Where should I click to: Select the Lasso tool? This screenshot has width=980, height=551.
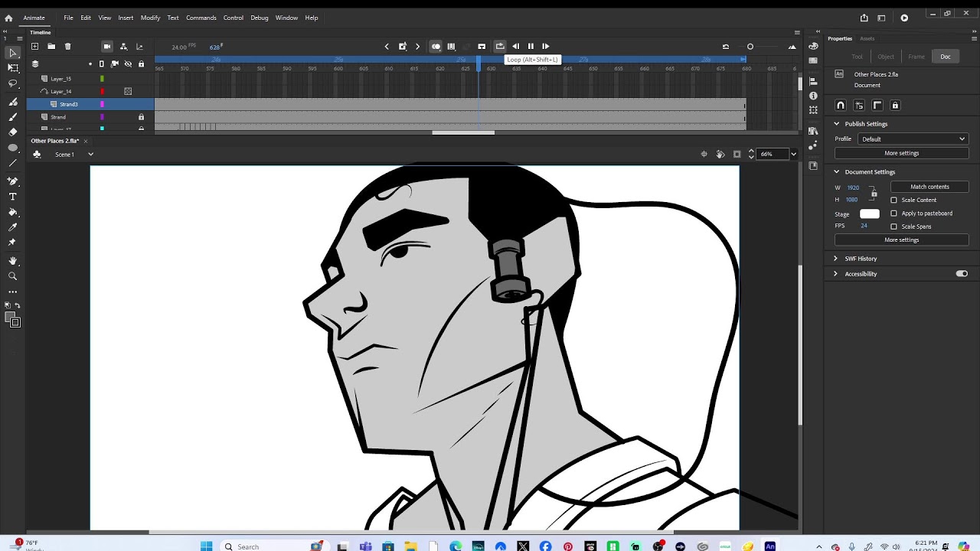(x=13, y=83)
